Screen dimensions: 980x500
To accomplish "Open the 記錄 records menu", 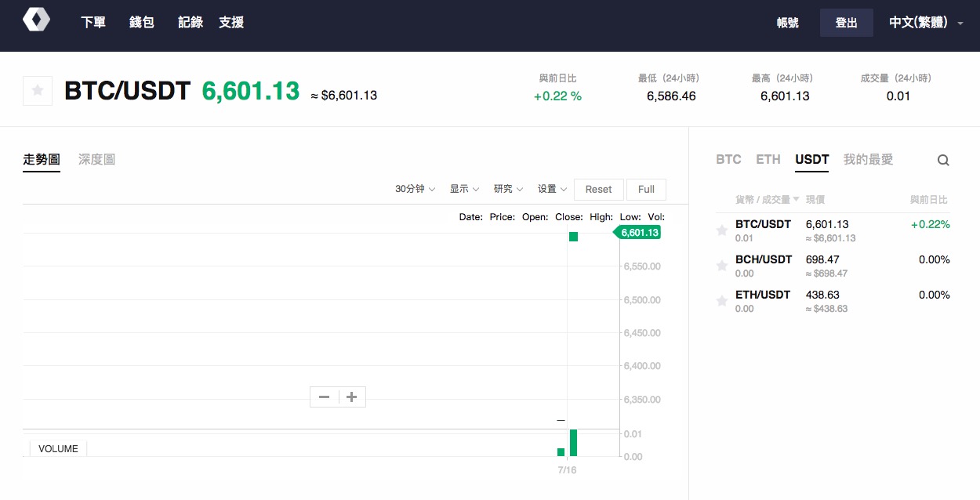I will point(191,23).
